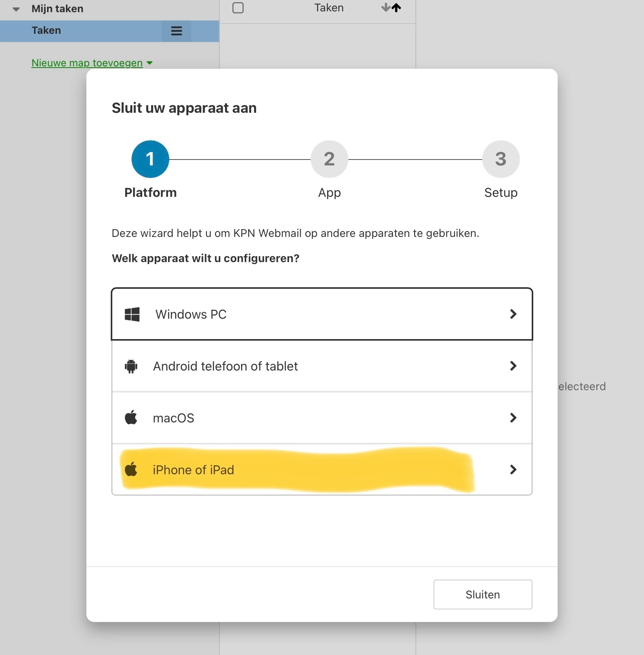
Task: Open the Nieuwe map toevoegen dropdown arrow
Action: 150,63
